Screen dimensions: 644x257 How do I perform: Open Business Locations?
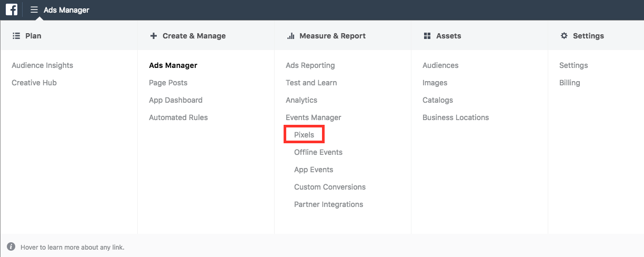(x=456, y=117)
